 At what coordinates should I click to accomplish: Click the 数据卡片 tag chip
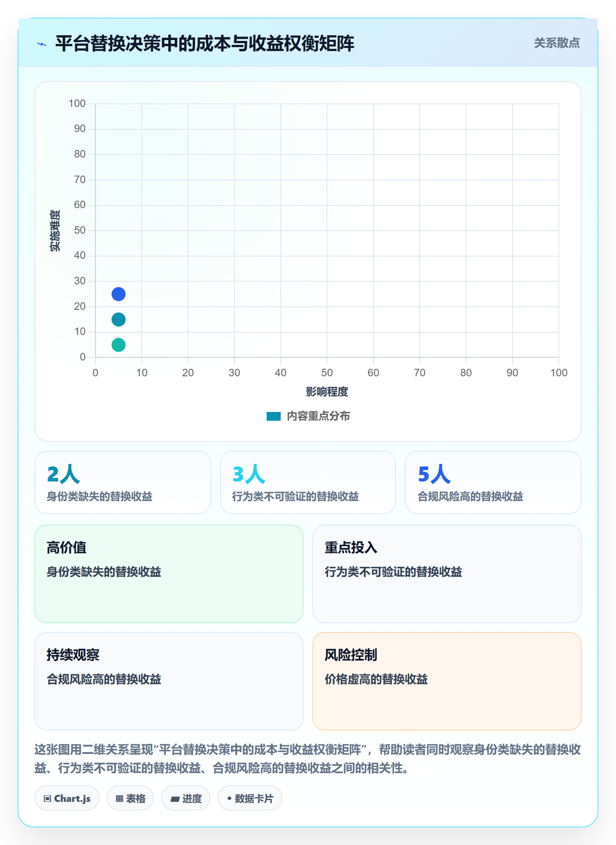(250, 798)
